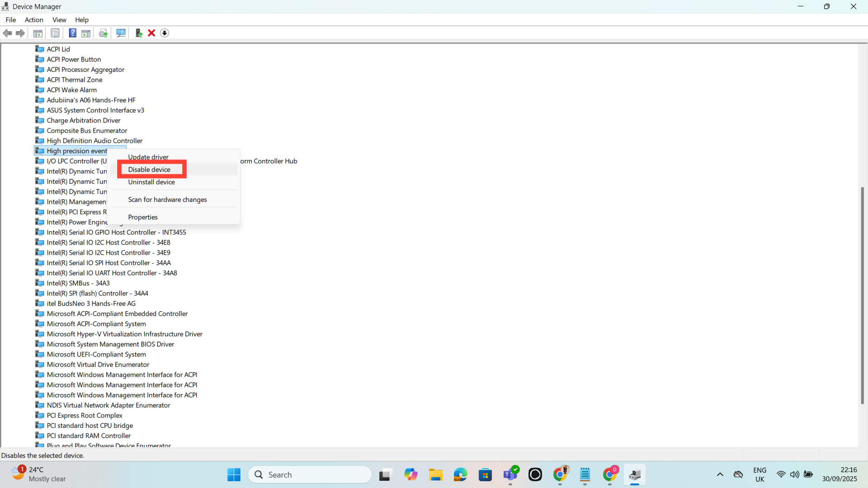Screen dimensions: 868x488
Task: Select Microsoft Virtual Drive Enumerator device
Action: point(98,365)
